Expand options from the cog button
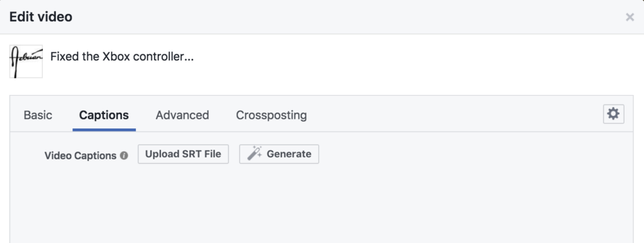The width and height of the screenshot is (644, 243). pos(613,114)
